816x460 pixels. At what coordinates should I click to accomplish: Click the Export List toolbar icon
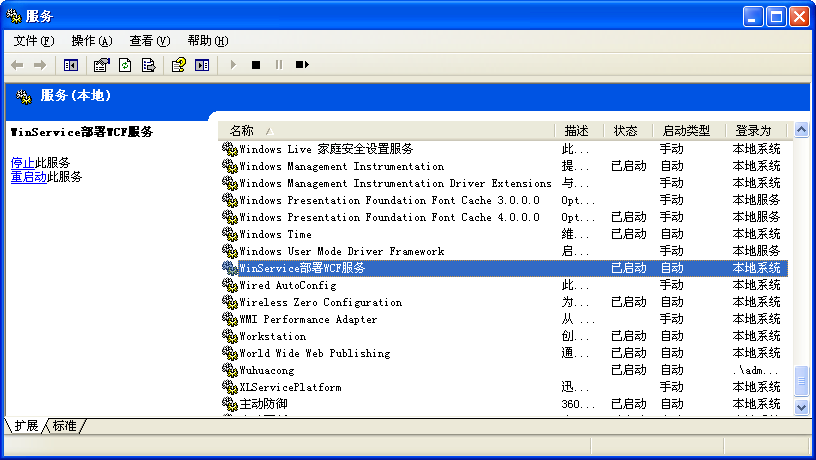click(x=148, y=65)
